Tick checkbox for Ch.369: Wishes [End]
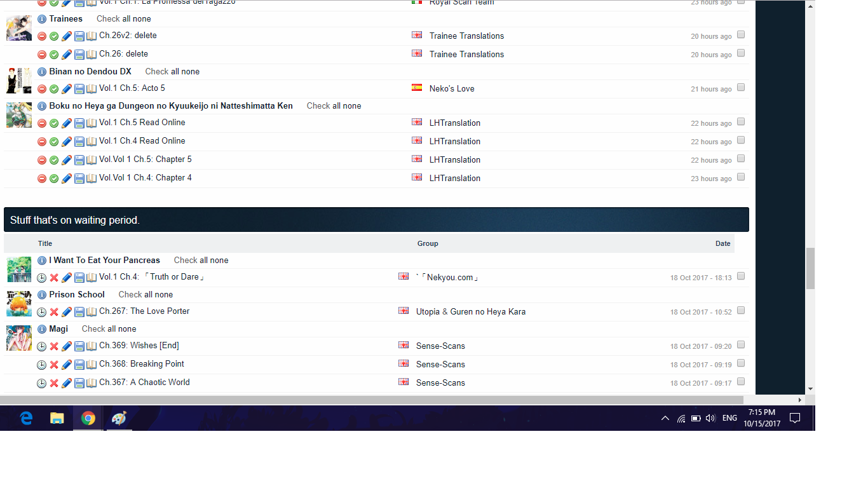This screenshot has height=488, width=868. pos(741,345)
